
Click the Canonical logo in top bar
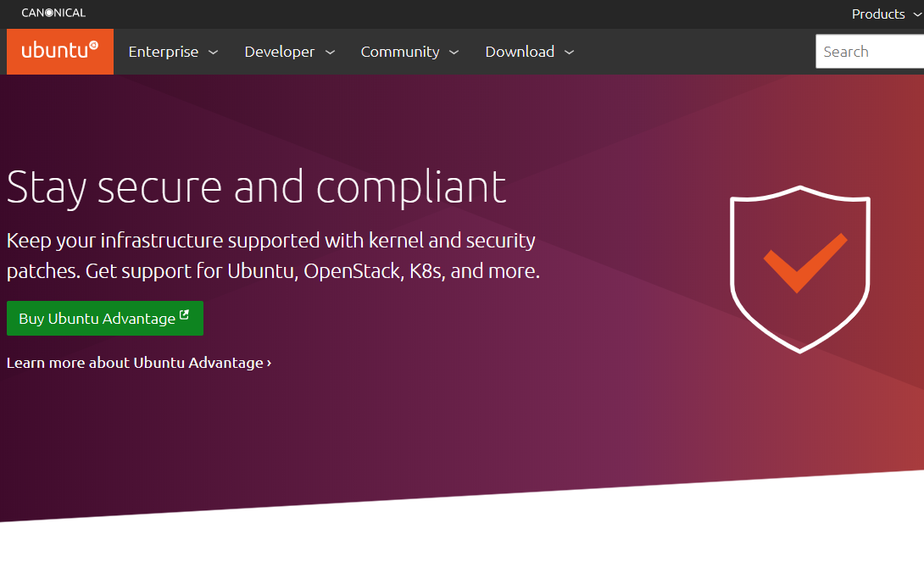tap(53, 13)
